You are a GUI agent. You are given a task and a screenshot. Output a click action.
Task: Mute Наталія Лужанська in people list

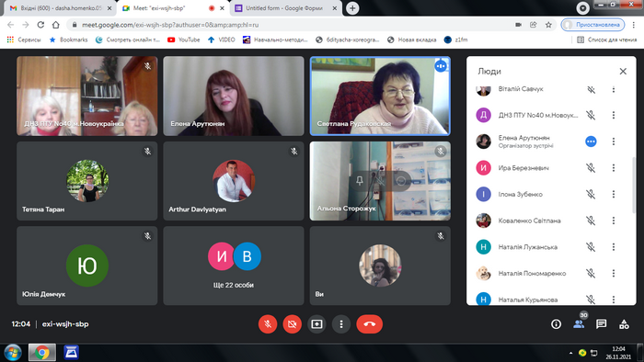tap(591, 247)
